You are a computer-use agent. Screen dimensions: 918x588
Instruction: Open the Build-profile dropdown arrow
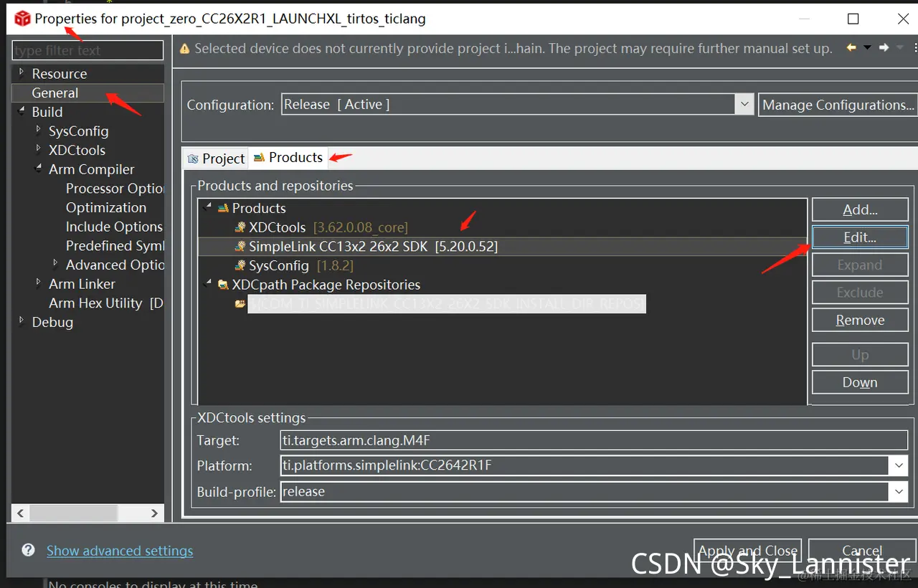click(x=899, y=492)
